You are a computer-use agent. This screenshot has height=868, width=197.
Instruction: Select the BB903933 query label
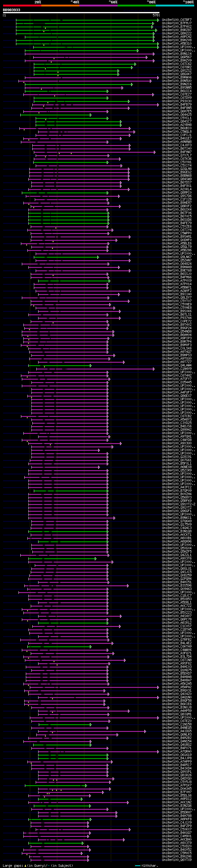(x=11, y=10)
